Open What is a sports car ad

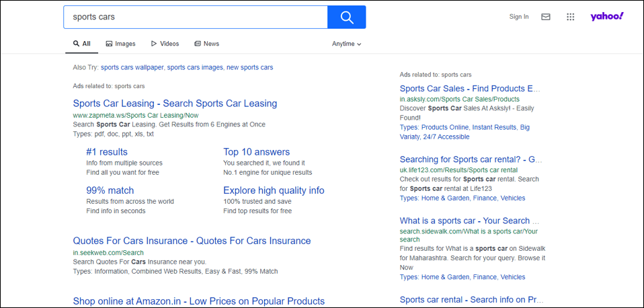(471, 221)
